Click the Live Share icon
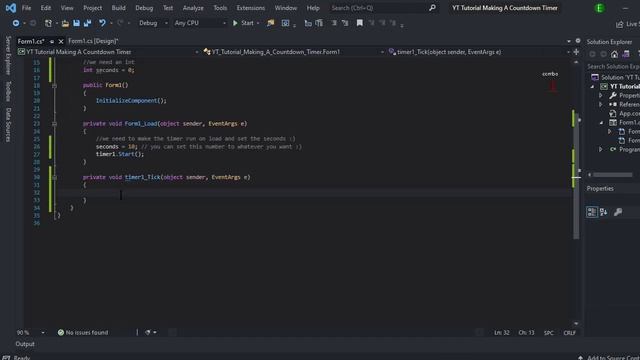Image resolution: width=640 pixels, height=360 pixels. click(x=620, y=24)
